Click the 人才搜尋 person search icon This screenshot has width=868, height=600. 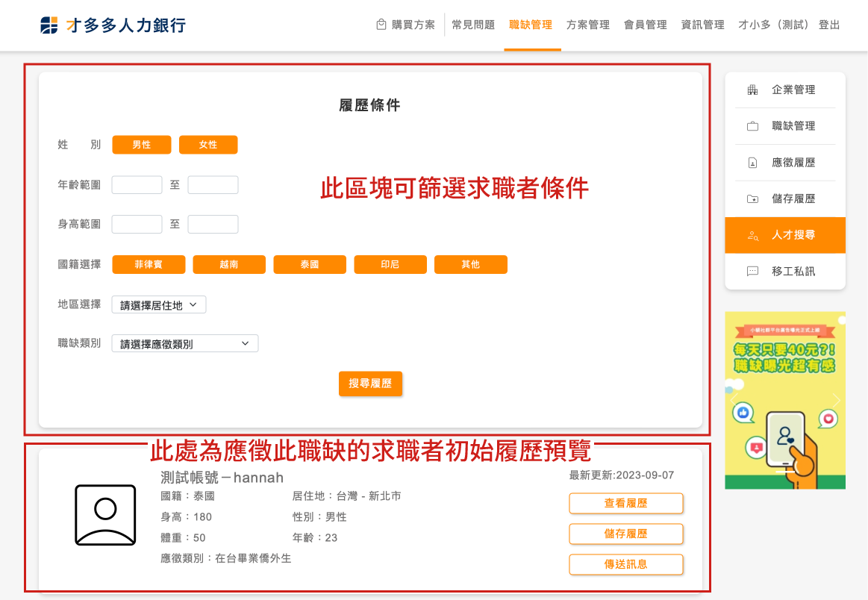click(x=752, y=236)
